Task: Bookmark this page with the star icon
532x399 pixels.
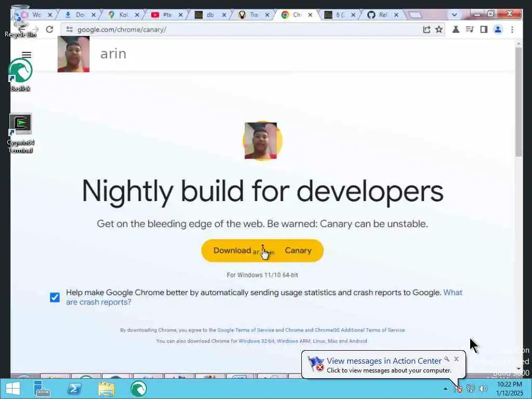Action: click(439, 30)
